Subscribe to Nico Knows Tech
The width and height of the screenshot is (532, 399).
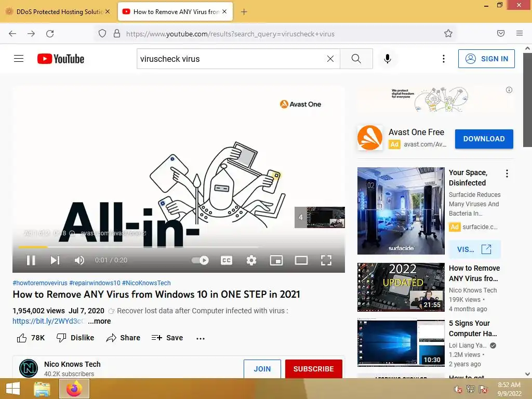[313, 369]
